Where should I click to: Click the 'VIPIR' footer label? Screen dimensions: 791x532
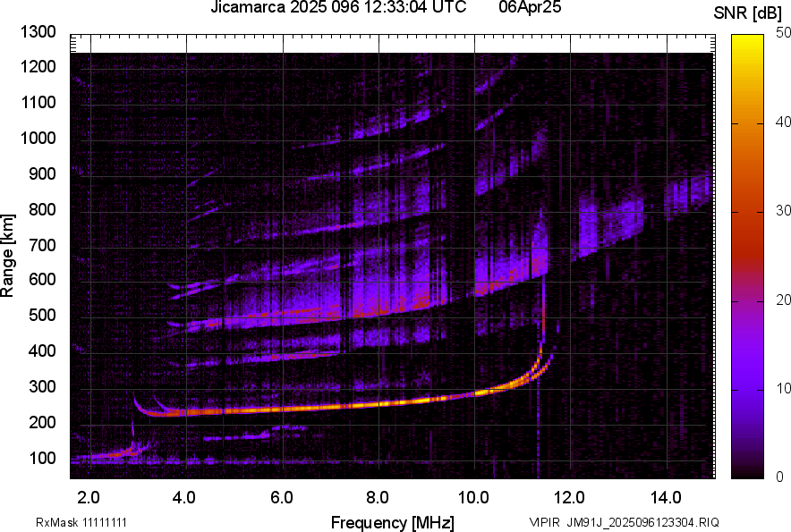pyautogui.click(x=545, y=522)
